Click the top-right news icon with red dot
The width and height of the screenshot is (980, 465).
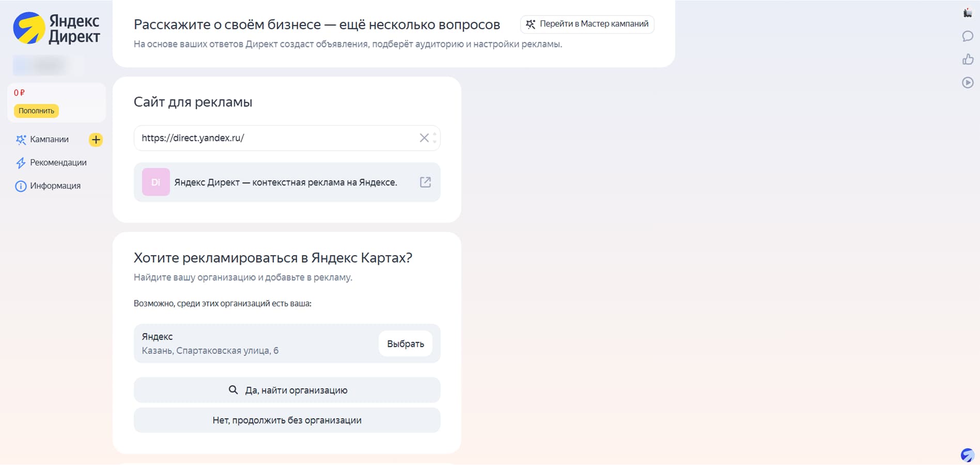pos(968,13)
